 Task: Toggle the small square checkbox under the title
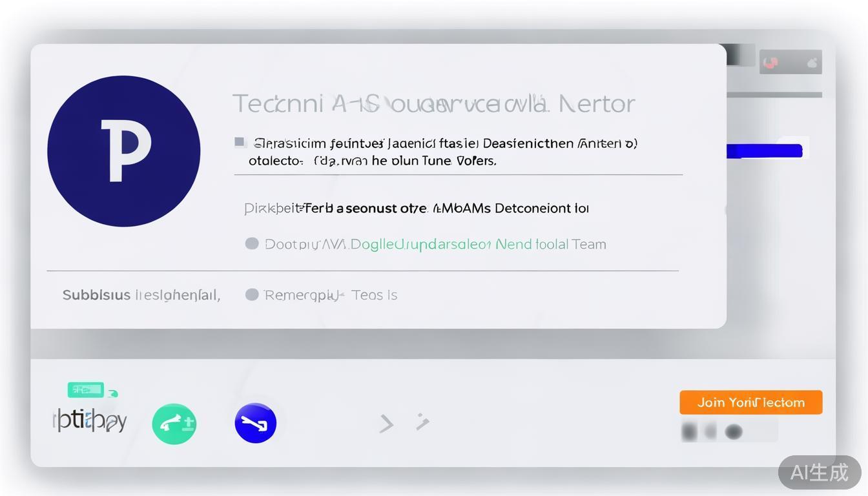click(x=240, y=142)
